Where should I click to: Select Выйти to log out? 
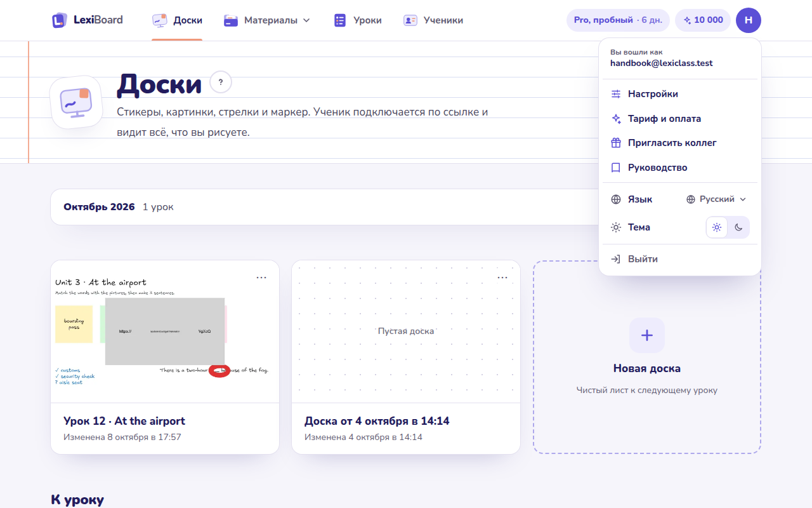point(679,259)
